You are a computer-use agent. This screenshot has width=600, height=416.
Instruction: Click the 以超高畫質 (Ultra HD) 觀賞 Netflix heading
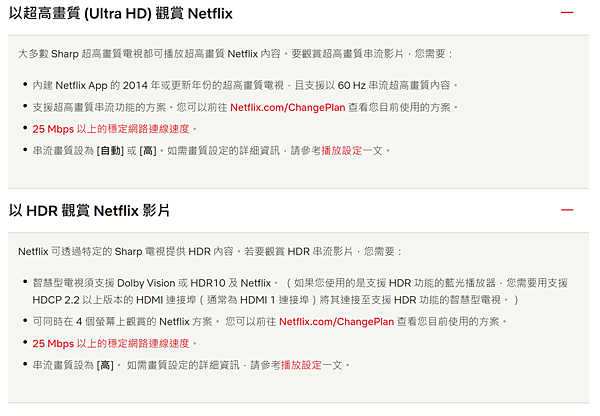point(121,14)
